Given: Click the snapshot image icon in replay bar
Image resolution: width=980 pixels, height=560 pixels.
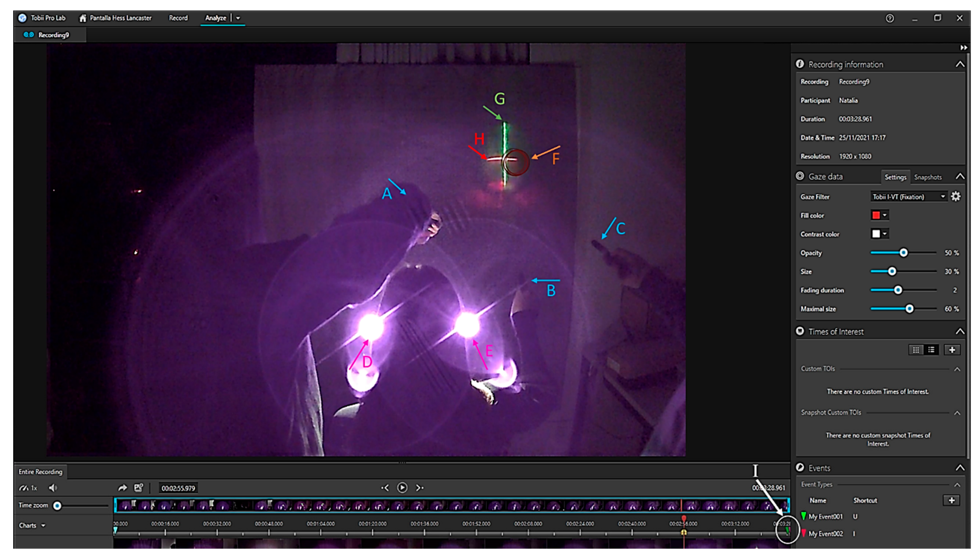Looking at the screenshot, I should pyautogui.click(x=138, y=488).
